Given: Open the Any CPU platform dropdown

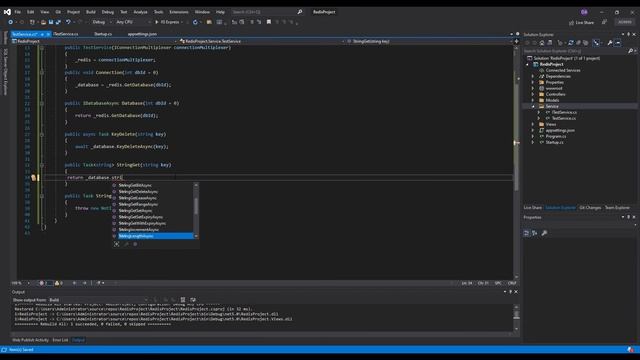Looking at the screenshot, I should (133, 22).
